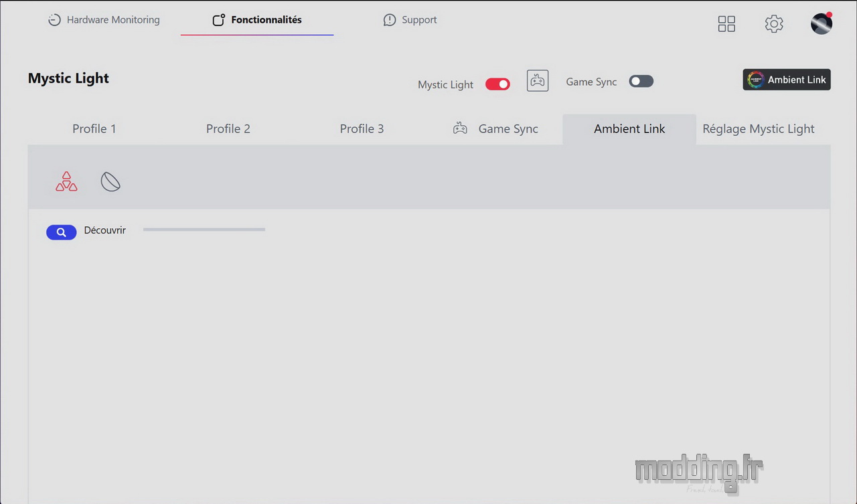This screenshot has width=857, height=504.
Task: Select the Ambient Link tab
Action: coord(629,129)
